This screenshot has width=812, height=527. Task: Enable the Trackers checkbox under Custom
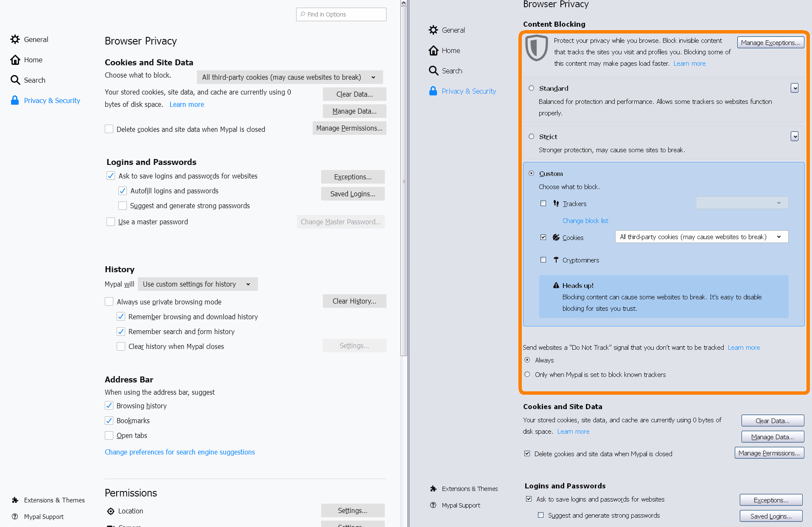(x=543, y=204)
